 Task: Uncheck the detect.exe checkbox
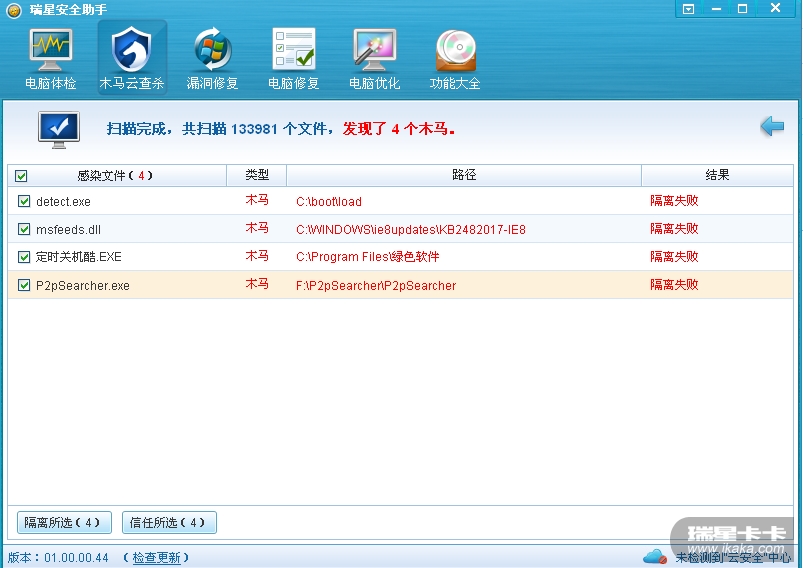[24, 201]
